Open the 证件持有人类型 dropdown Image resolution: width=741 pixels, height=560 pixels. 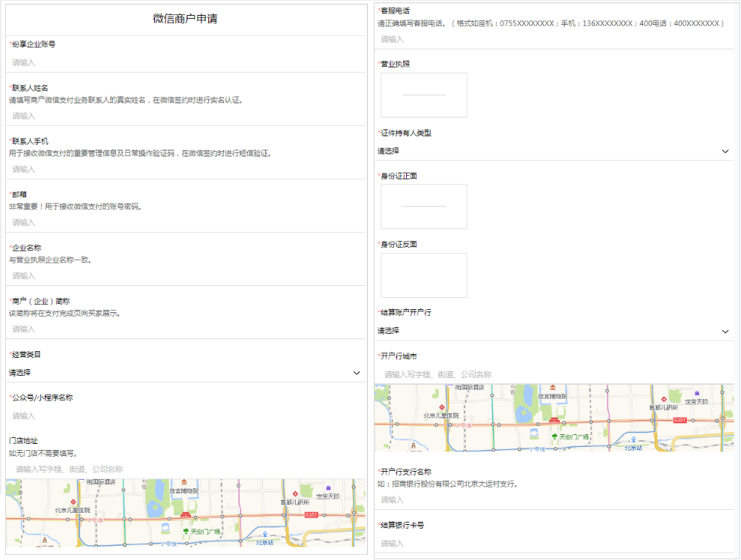[554, 151]
